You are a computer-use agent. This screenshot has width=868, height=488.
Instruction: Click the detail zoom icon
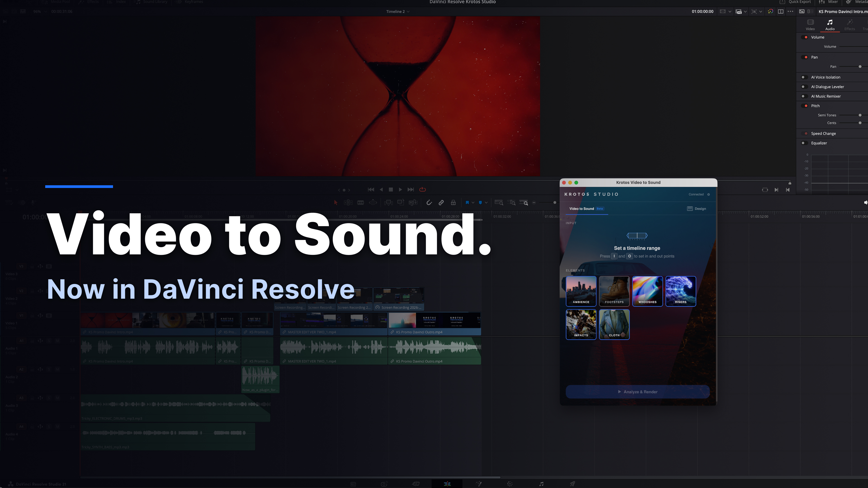click(512, 202)
